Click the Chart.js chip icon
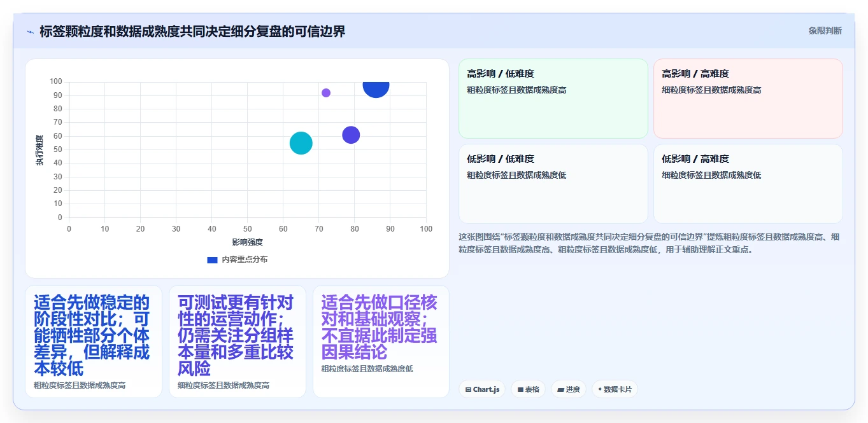The width and height of the screenshot is (868, 423). [x=469, y=389]
